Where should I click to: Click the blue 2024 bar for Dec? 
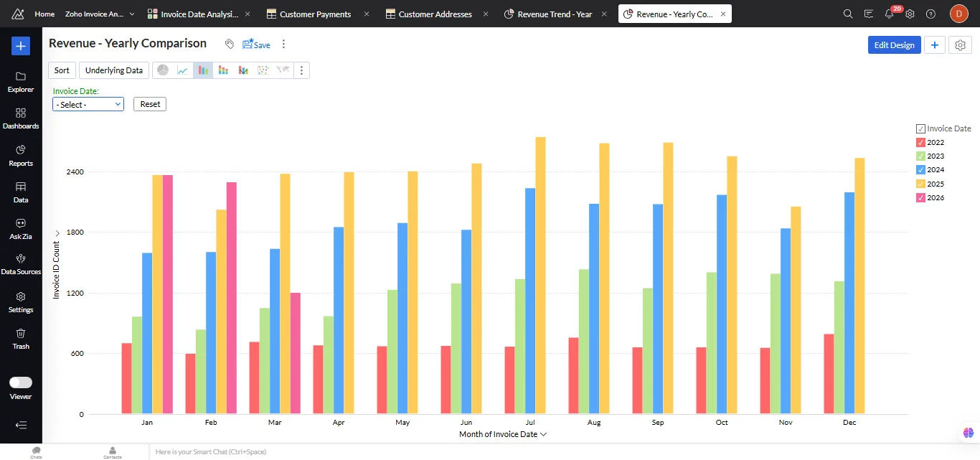(x=849, y=303)
